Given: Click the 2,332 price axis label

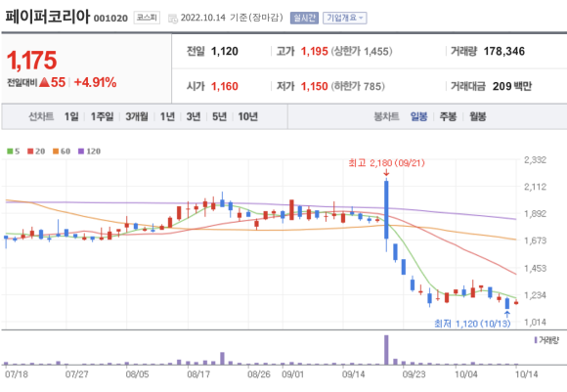Looking at the screenshot, I should 535,160.
